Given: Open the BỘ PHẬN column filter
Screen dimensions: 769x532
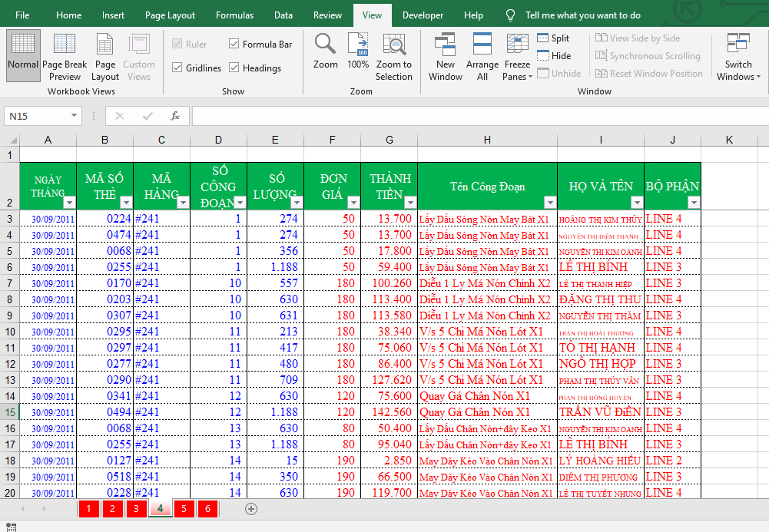Looking at the screenshot, I should 694,203.
